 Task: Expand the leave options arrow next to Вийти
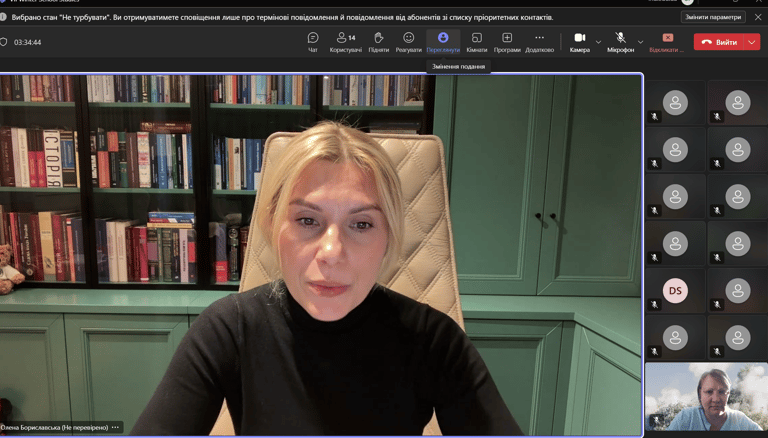(x=752, y=42)
